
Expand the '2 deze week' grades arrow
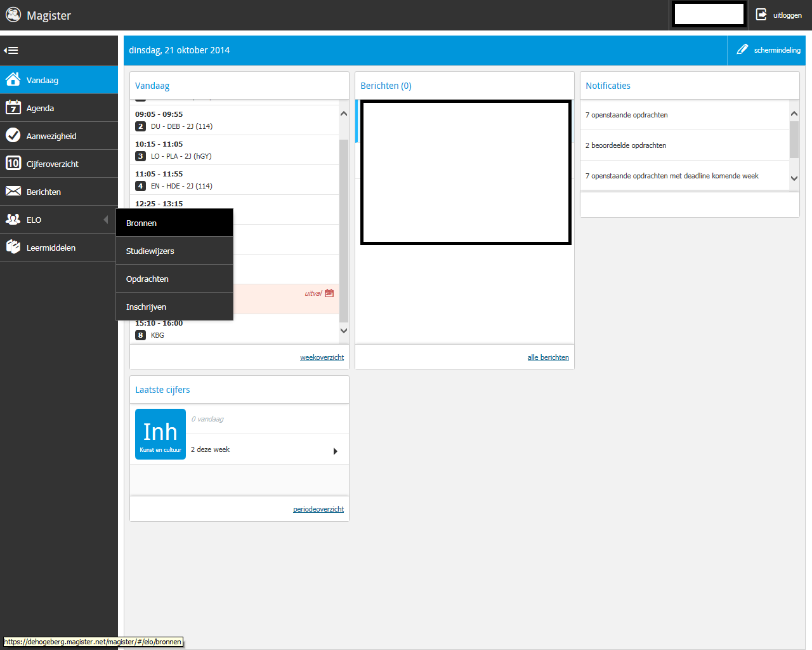pos(335,451)
